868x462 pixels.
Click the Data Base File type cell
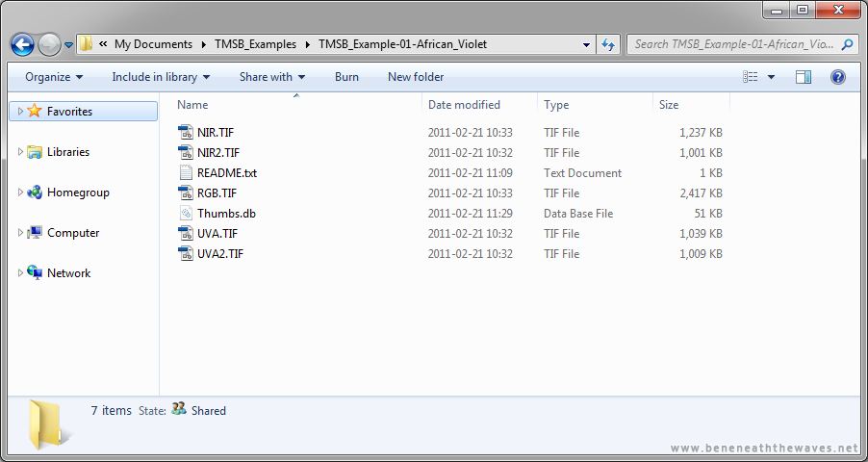(x=578, y=214)
